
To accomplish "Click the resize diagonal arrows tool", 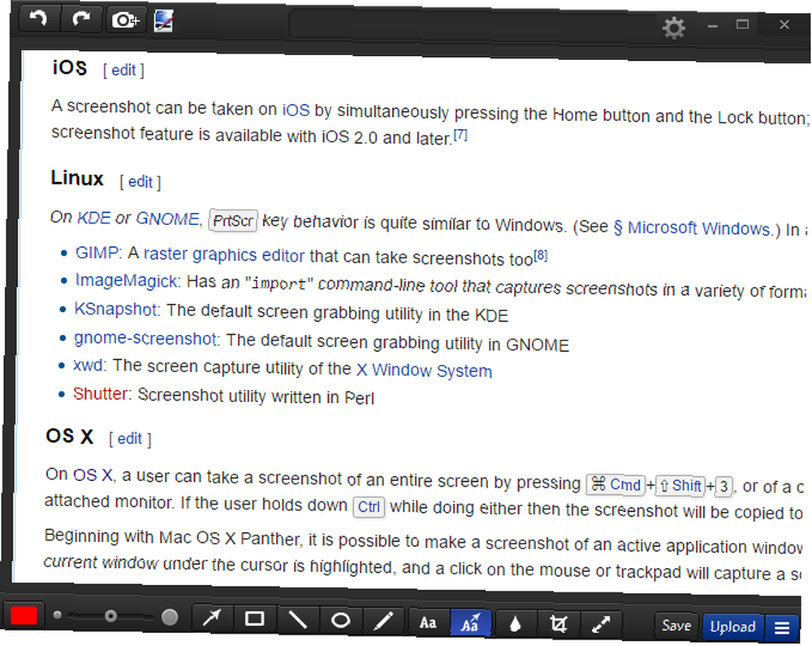I will tap(601, 624).
